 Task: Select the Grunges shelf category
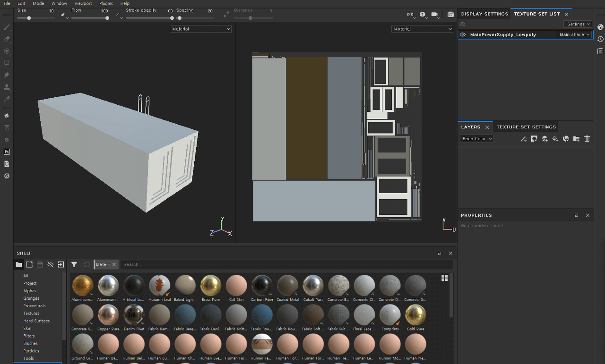tap(31, 298)
